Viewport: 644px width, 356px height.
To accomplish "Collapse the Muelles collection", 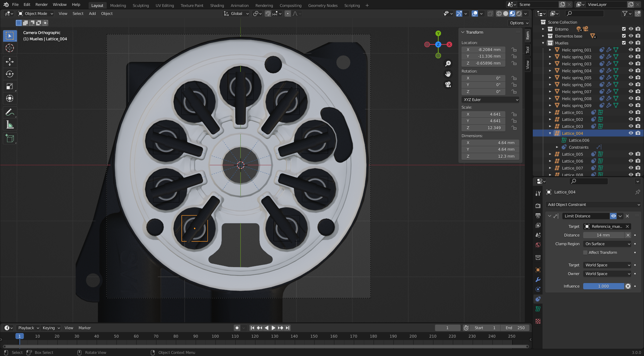I will [543, 43].
